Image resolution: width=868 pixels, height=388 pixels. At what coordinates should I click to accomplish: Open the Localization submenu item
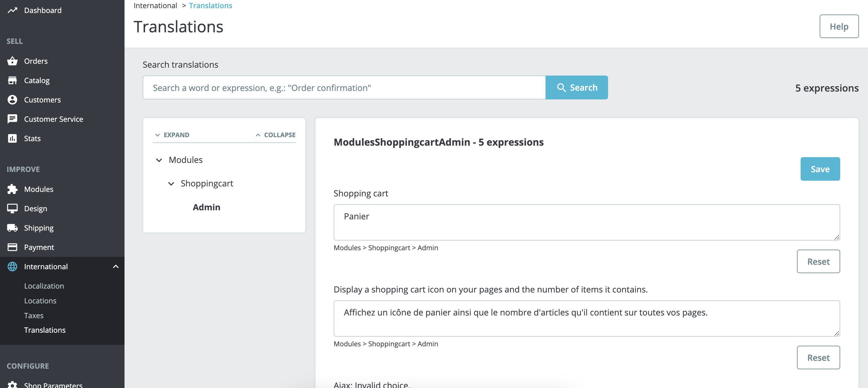pyautogui.click(x=44, y=286)
